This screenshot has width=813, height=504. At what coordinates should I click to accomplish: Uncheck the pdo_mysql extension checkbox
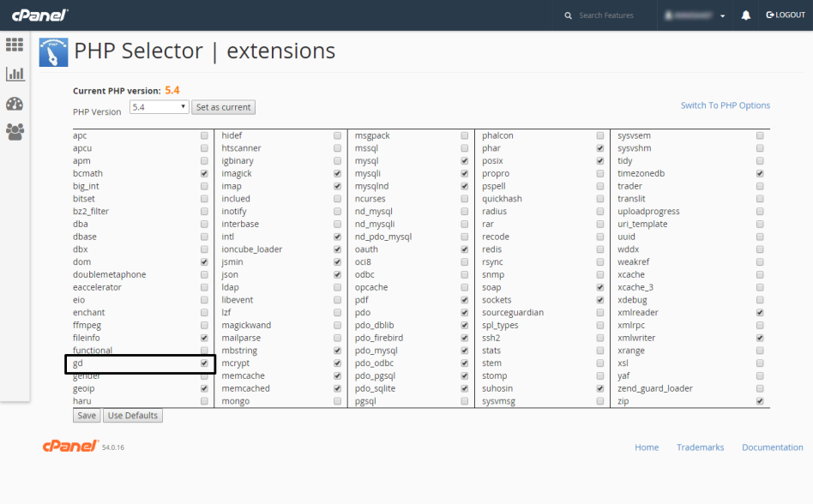[465, 351]
